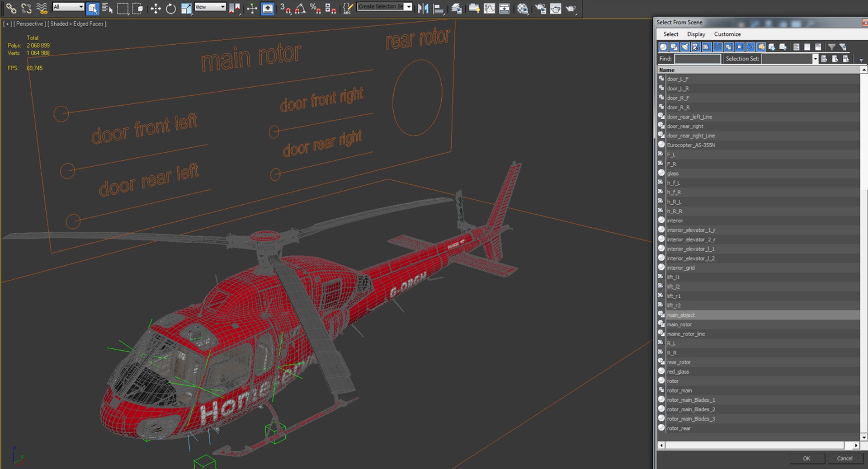868x469 pixels.
Task: Toggle Window/Crossing selection mode
Action: [x=137, y=8]
